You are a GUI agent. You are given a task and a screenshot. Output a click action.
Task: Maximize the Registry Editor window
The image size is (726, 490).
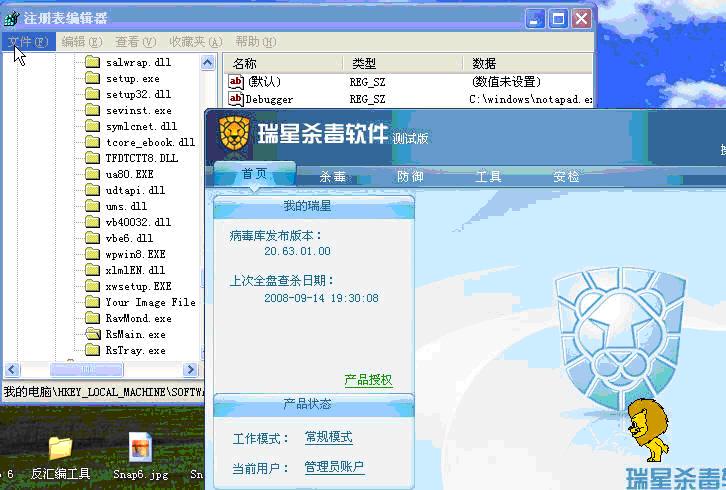[558, 19]
